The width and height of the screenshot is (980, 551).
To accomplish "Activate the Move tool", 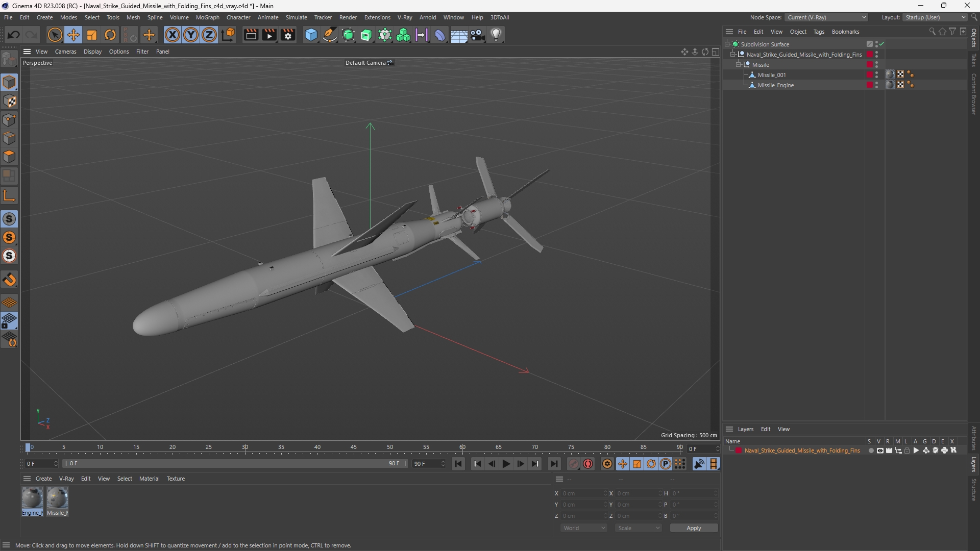I will [73, 35].
